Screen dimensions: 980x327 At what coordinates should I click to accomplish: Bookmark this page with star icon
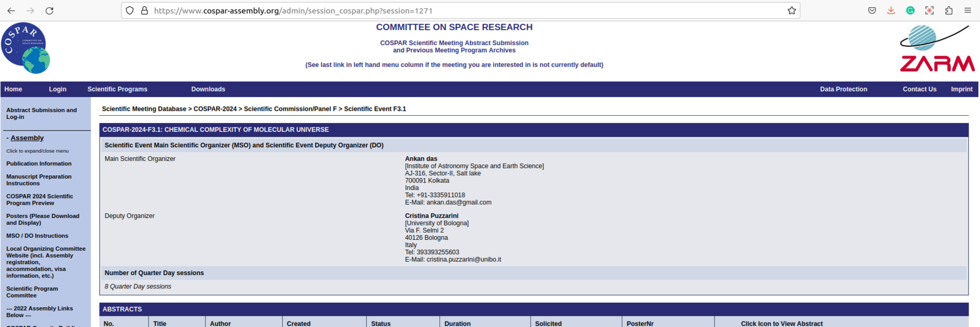(791, 10)
